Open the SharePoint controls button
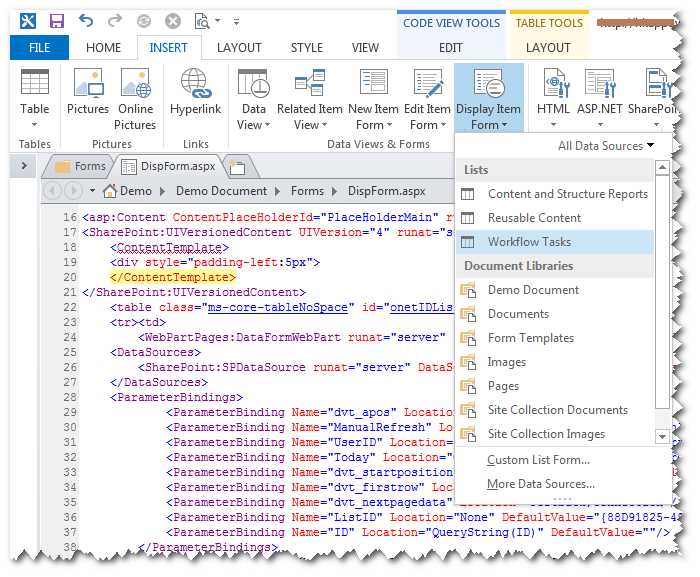 (654, 98)
